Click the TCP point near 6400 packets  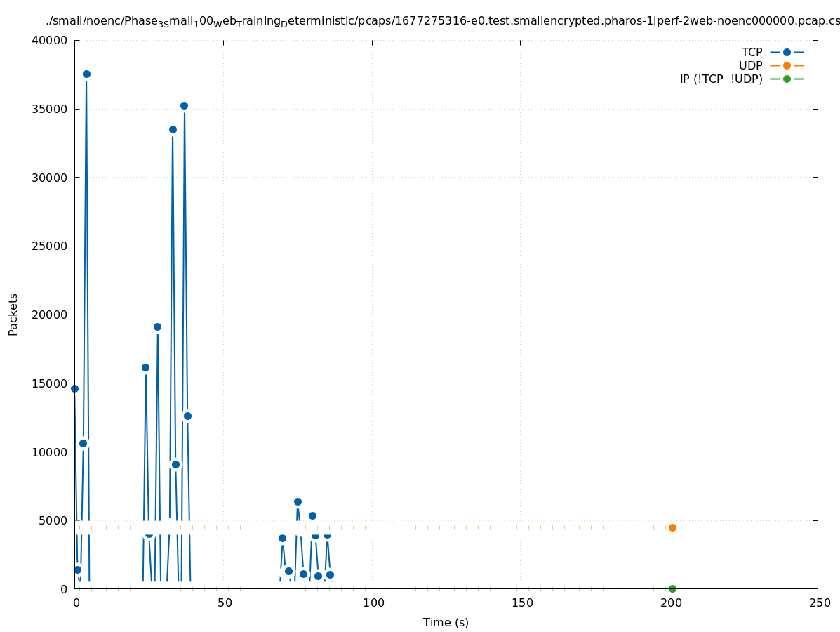click(x=298, y=501)
